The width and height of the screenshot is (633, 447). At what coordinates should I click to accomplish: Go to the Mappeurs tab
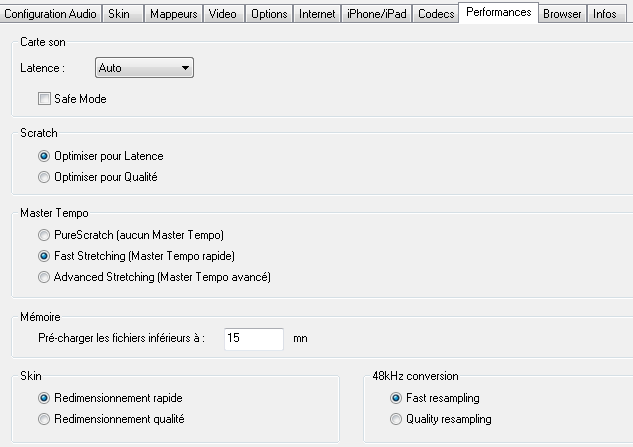[174, 14]
